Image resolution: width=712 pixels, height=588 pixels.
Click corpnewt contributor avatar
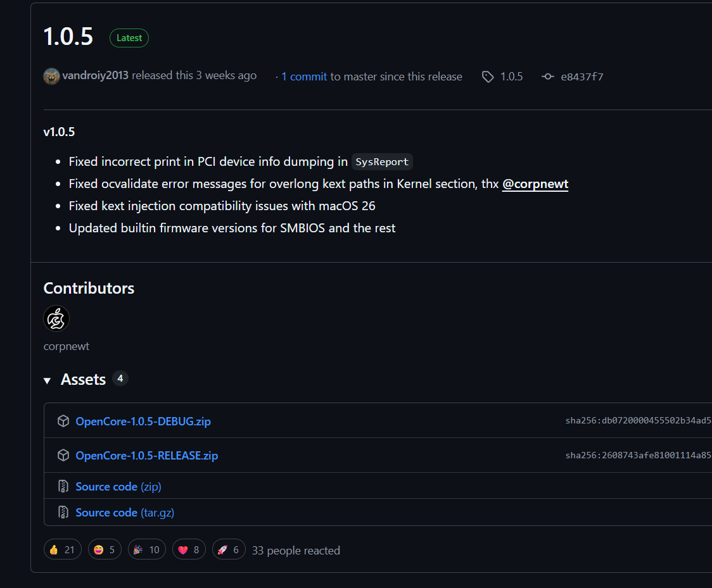56,318
